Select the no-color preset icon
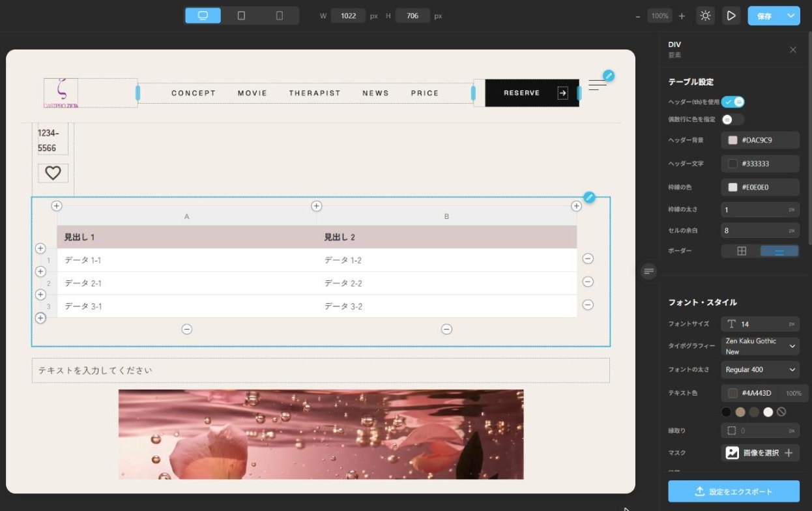The width and height of the screenshot is (812, 511). pos(781,412)
